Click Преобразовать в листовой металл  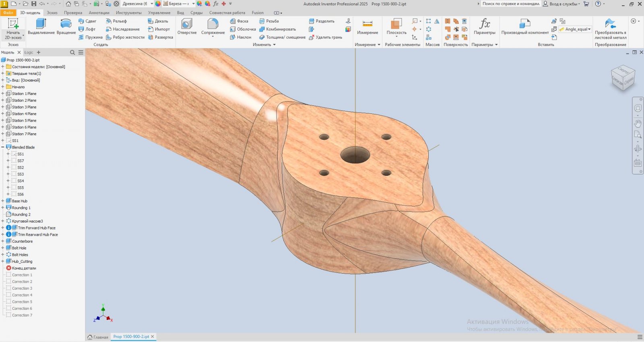[x=611, y=29]
